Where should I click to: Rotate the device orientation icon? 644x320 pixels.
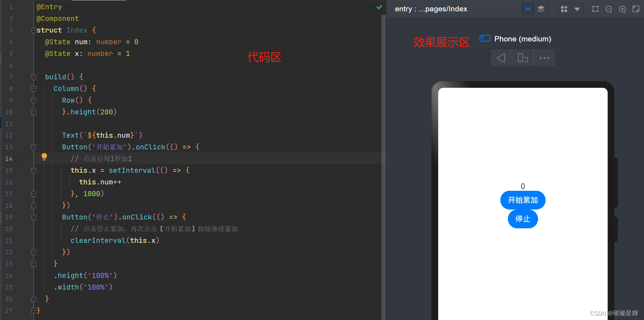coord(522,58)
